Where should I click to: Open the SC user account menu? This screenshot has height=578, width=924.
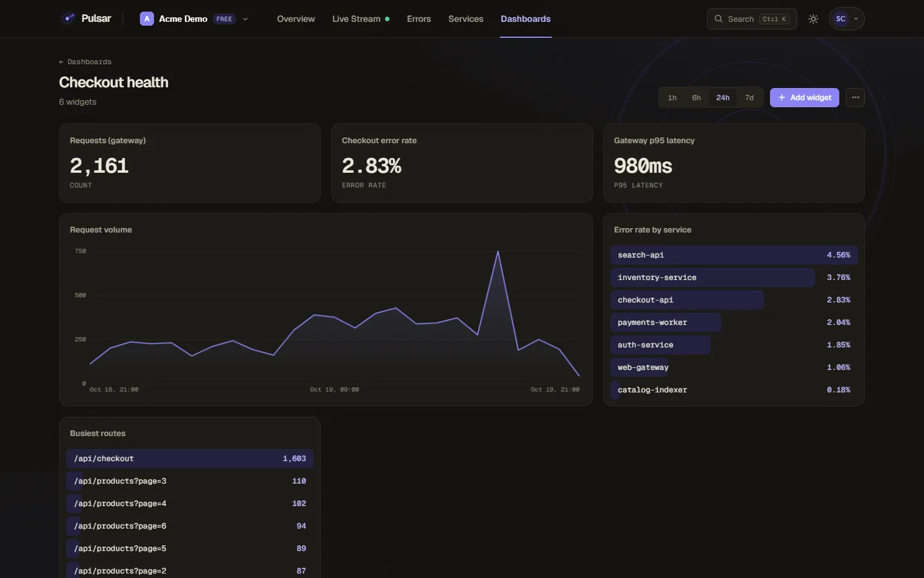(x=846, y=19)
